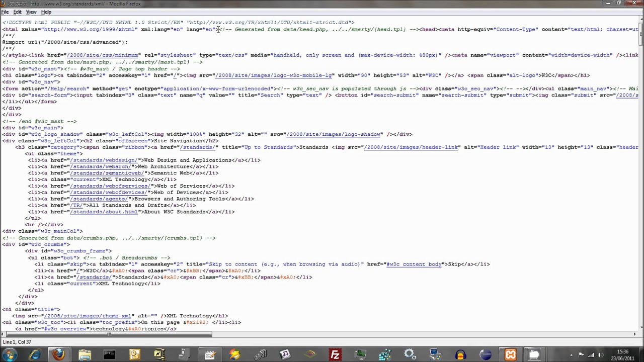This screenshot has width=644, height=362.
Task: Open Windows Explorer folder icon in taskbar
Action: [x=84, y=355]
